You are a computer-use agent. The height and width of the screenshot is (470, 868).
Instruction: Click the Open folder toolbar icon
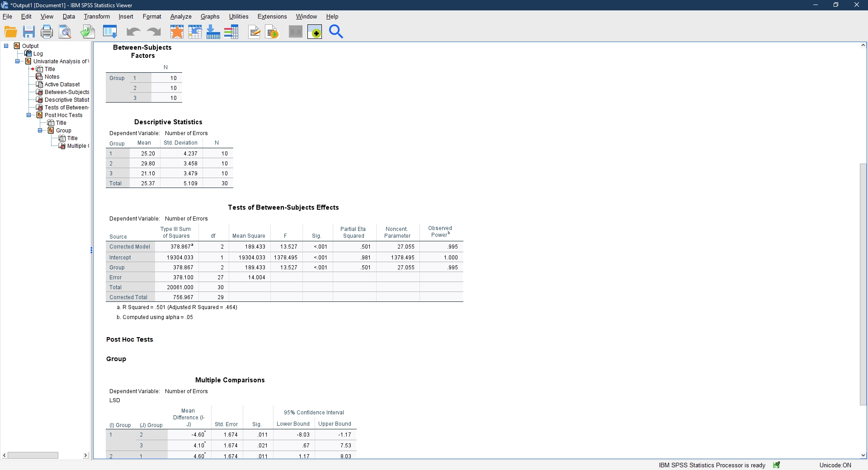[x=11, y=32]
